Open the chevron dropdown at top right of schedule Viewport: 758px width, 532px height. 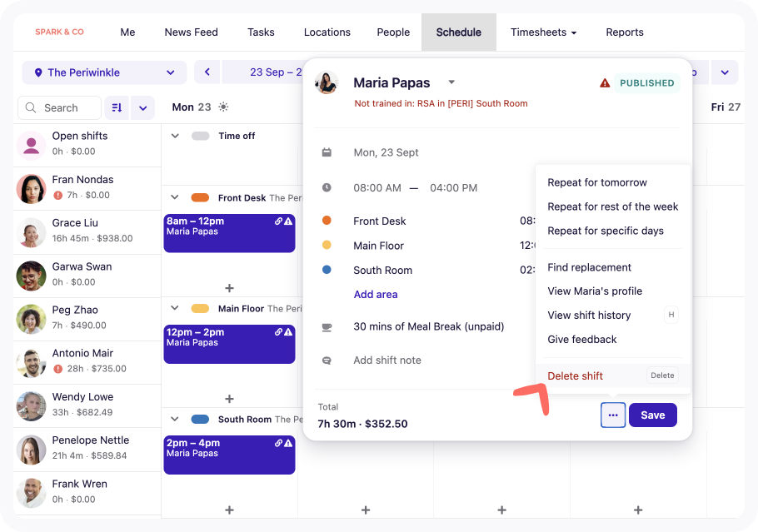point(725,72)
